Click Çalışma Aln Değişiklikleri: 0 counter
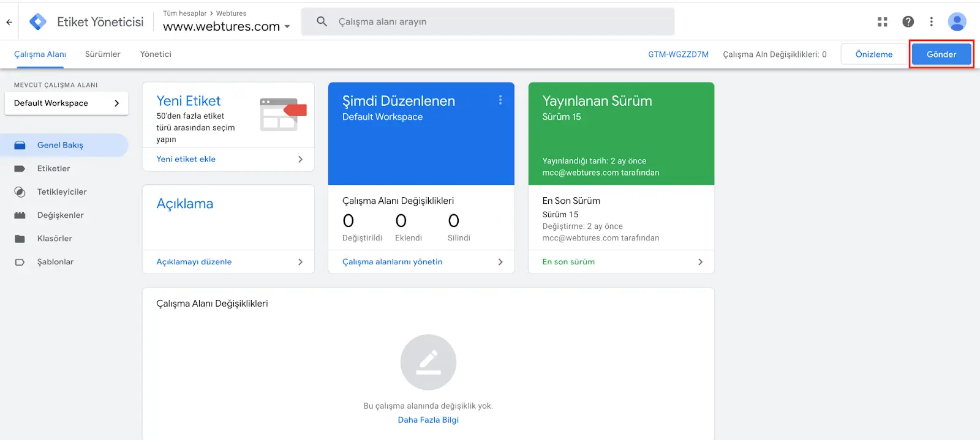 pyautogui.click(x=775, y=54)
